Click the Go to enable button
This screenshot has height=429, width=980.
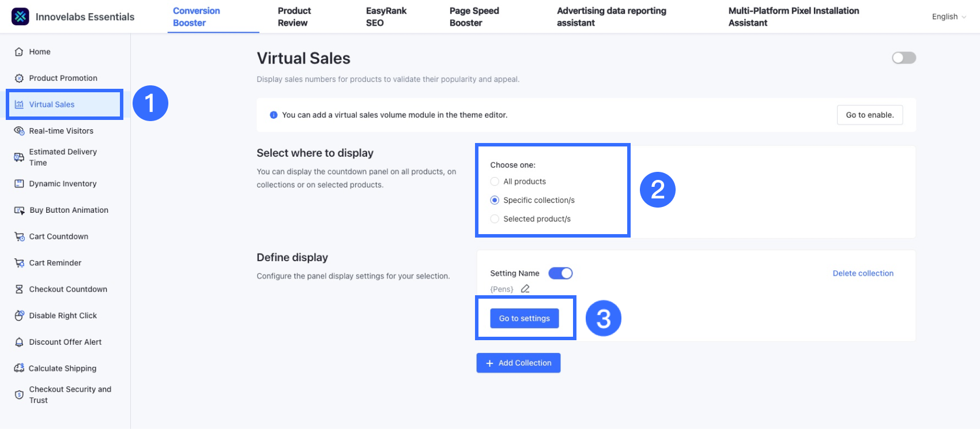coord(869,115)
